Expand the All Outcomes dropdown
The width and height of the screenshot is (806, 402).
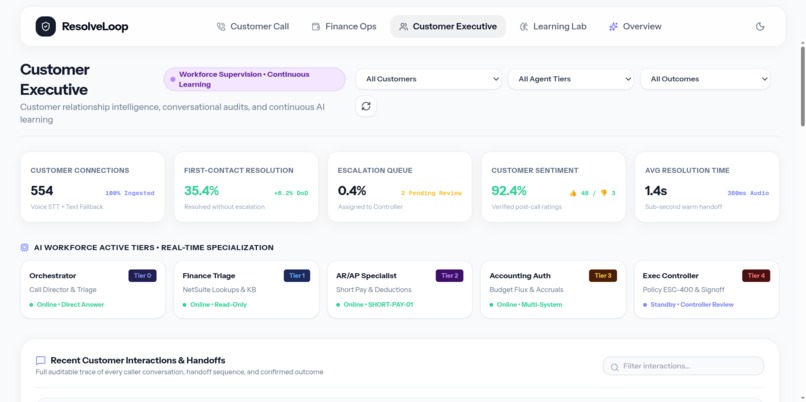(x=705, y=79)
